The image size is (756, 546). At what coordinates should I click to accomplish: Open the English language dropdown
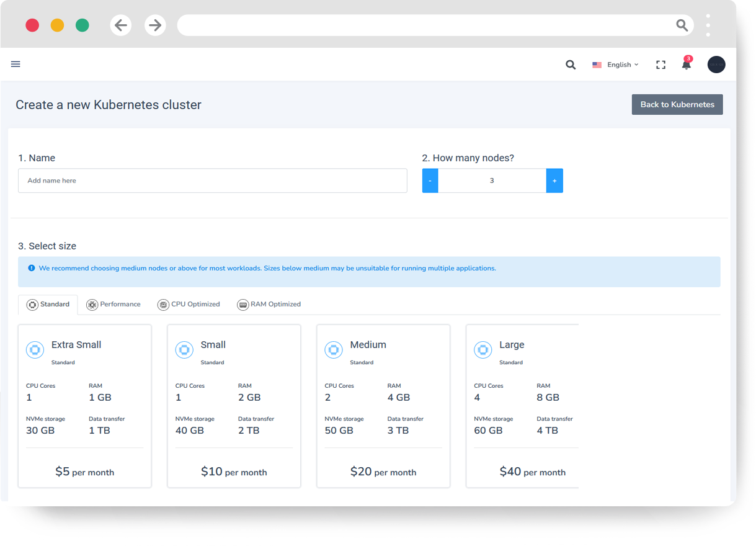click(619, 65)
